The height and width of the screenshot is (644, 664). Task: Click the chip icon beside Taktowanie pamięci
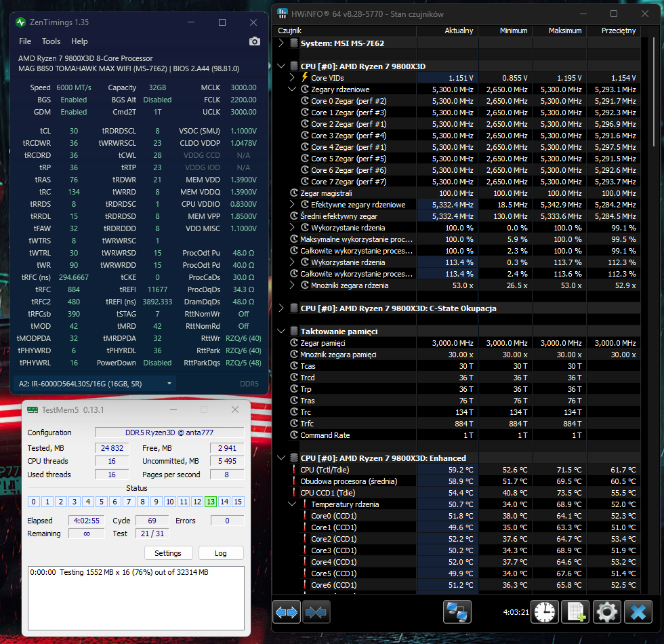click(x=294, y=331)
